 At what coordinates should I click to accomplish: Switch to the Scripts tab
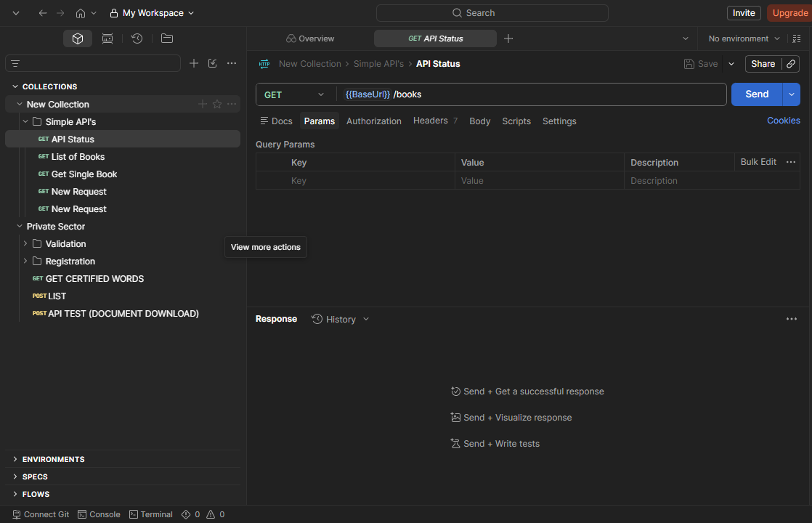(516, 121)
